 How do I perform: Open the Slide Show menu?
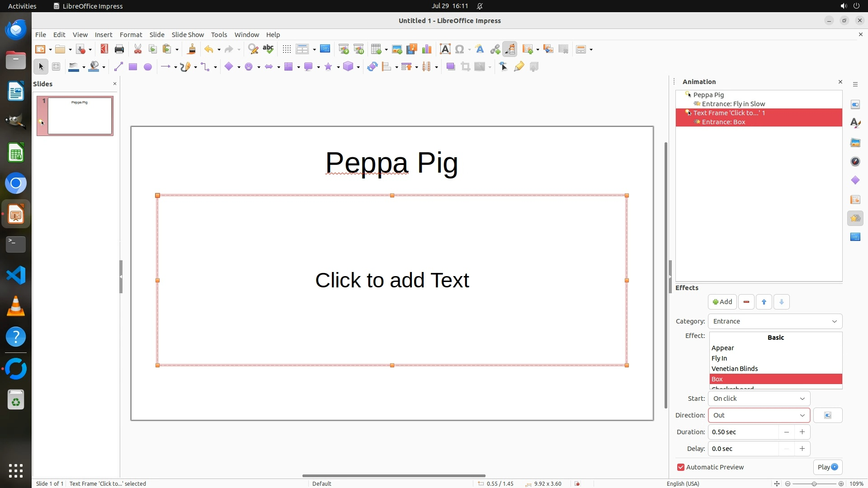[188, 35]
